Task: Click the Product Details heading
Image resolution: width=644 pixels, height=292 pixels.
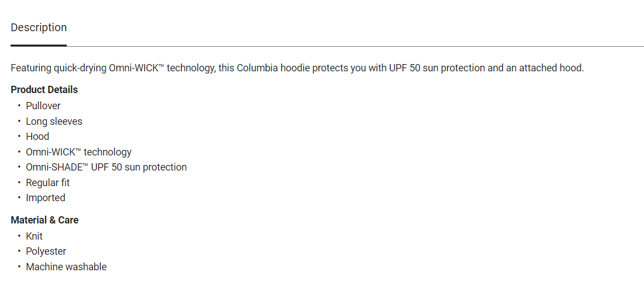Action: (x=44, y=90)
